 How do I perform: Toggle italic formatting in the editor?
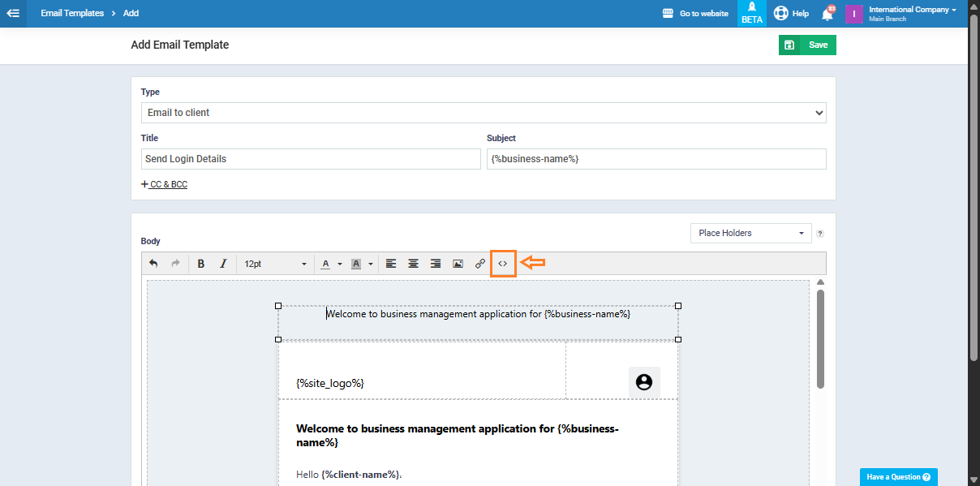click(x=223, y=264)
